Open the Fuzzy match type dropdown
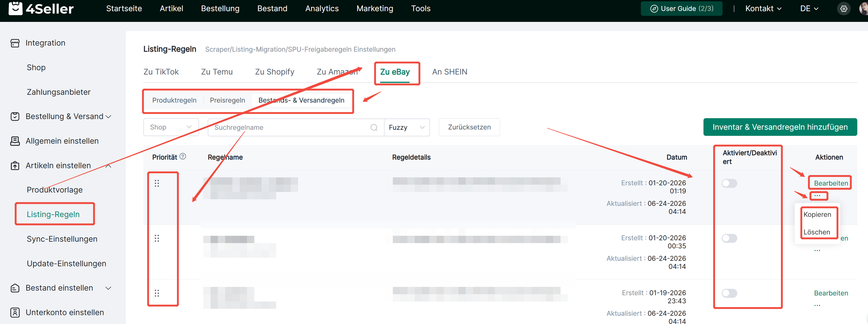This screenshot has height=324, width=868. tap(407, 127)
